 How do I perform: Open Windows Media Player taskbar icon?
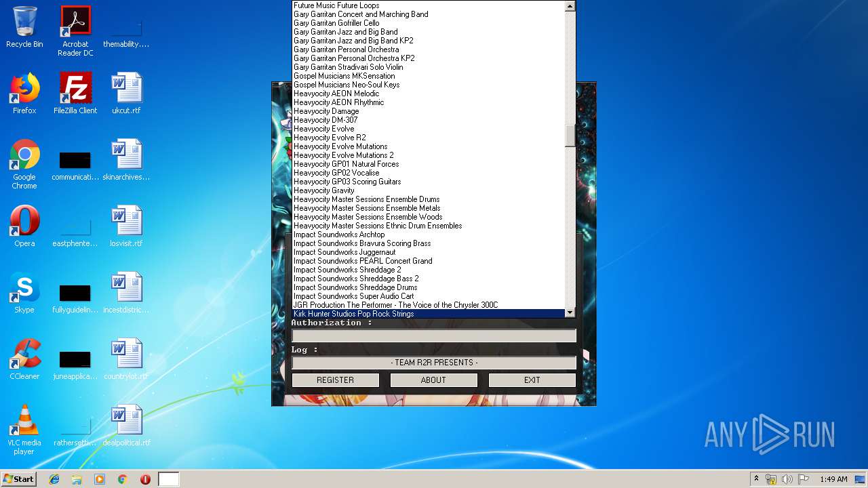point(100,479)
